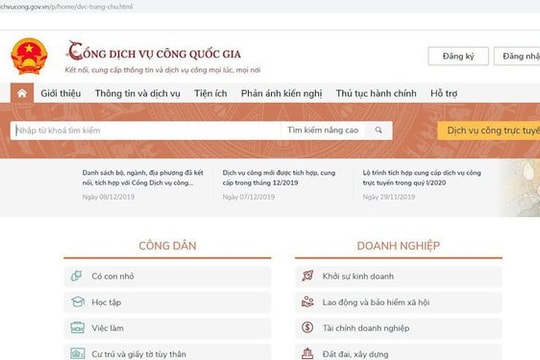The width and height of the screenshot is (540, 360).
Task: Select the Học tập category row
Action: (167, 302)
